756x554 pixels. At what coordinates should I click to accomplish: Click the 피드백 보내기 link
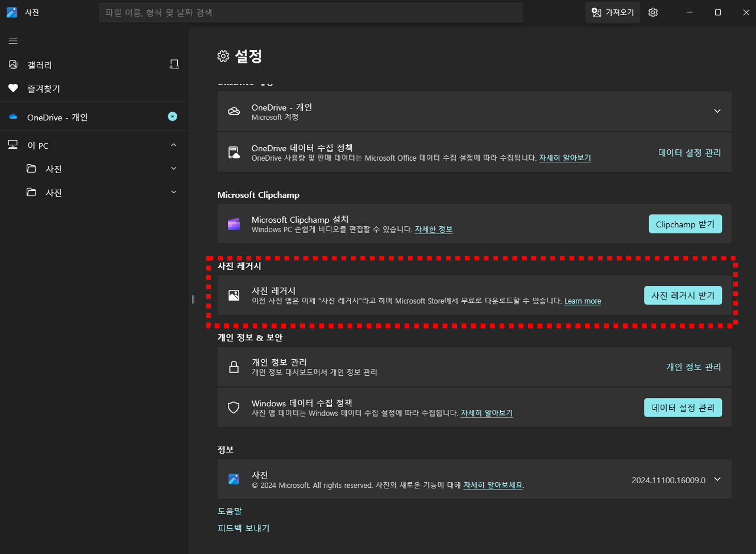[243, 528]
